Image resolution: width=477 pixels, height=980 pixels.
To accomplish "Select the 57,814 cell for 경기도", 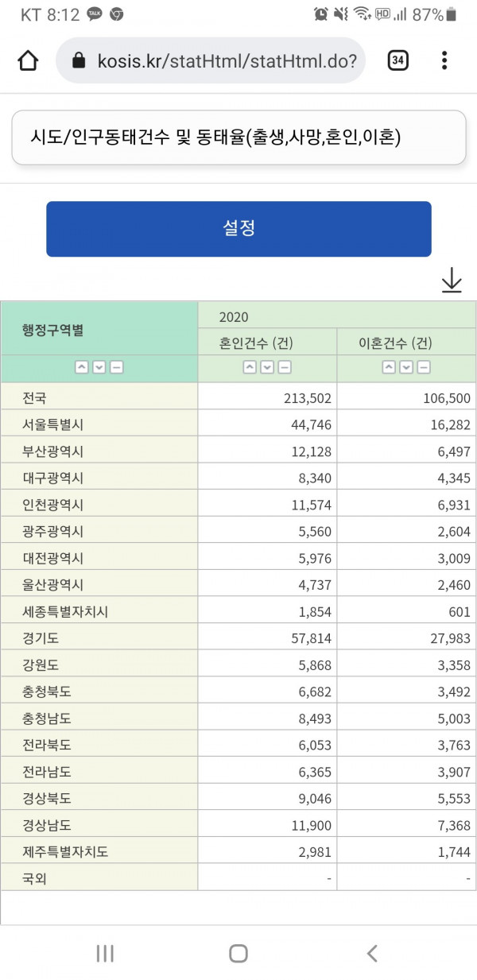I will point(268,637).
